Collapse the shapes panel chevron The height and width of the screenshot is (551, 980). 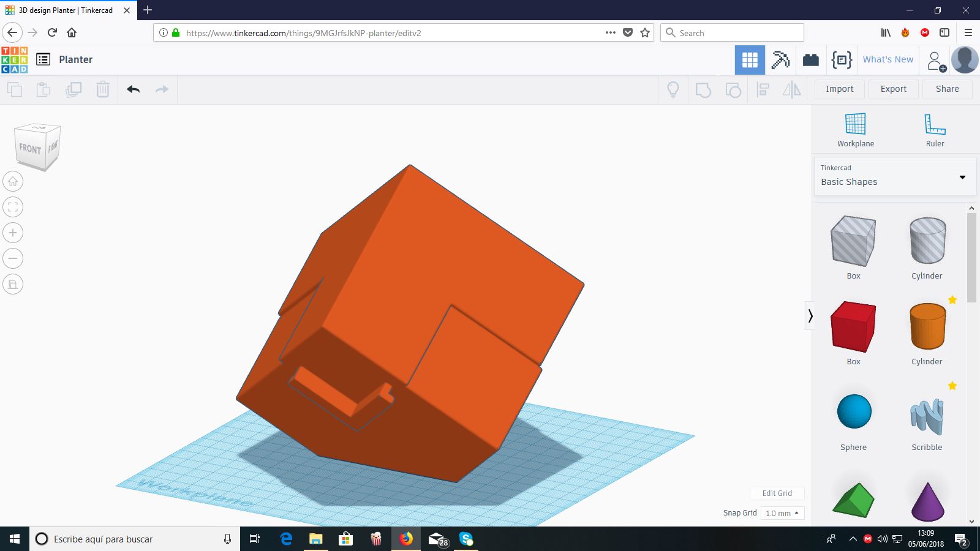pyautogui.click(x=810, y=316)
